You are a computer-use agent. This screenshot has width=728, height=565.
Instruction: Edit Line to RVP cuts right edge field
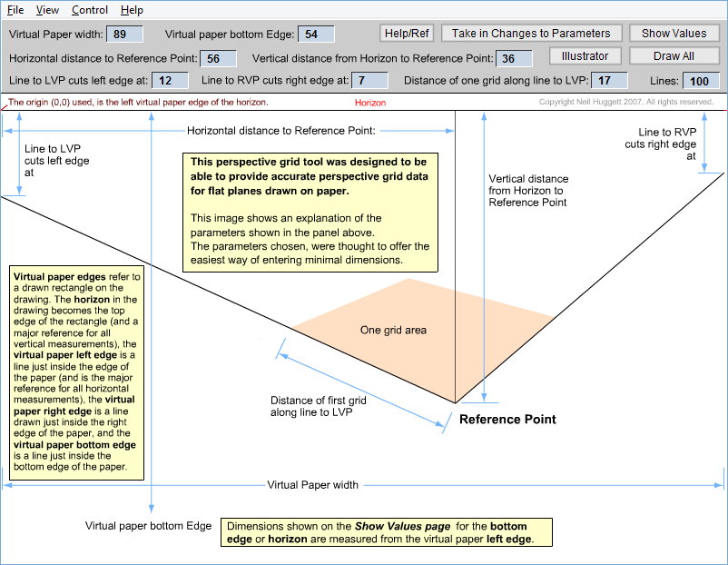click(x=369, y=80)
